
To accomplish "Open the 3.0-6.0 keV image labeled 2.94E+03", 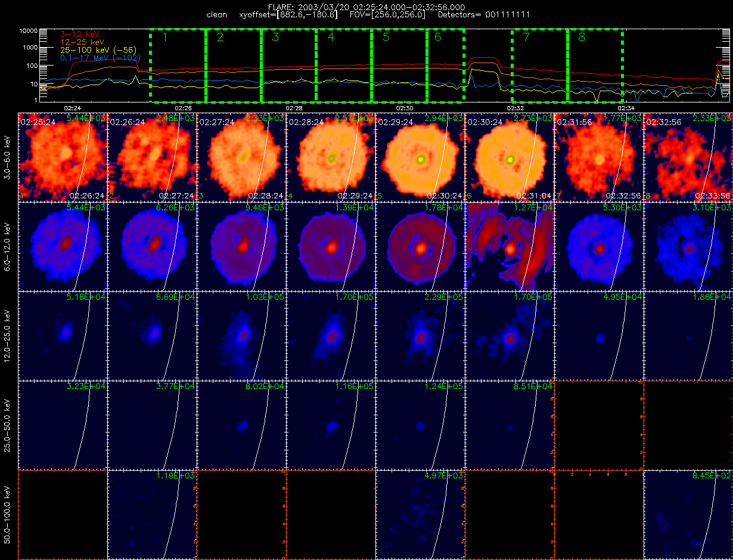I will click(421, 157).
